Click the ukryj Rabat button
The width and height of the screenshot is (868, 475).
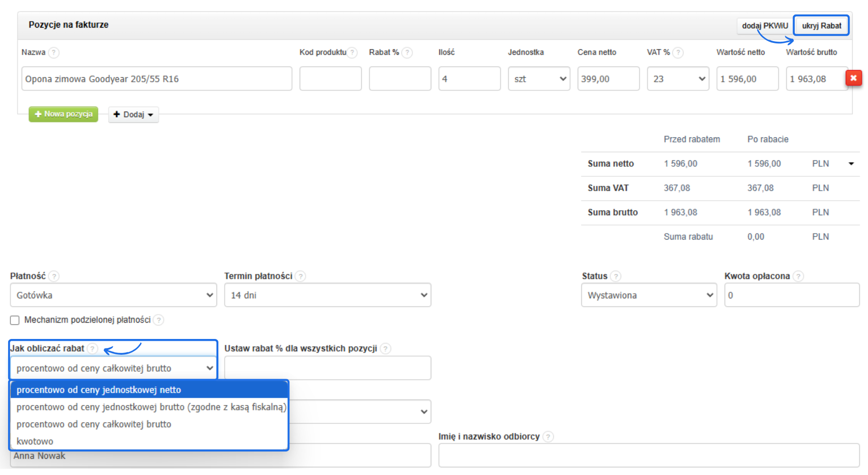tap(821, 26)
